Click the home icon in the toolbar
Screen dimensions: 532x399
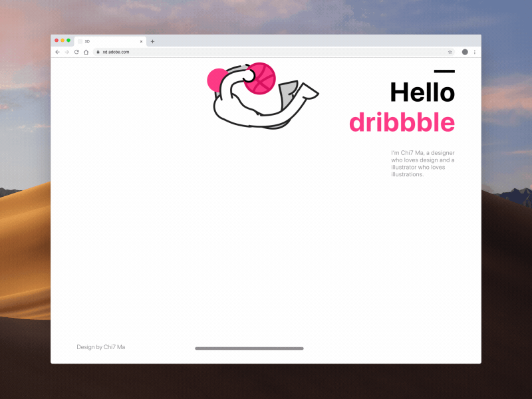86,52
